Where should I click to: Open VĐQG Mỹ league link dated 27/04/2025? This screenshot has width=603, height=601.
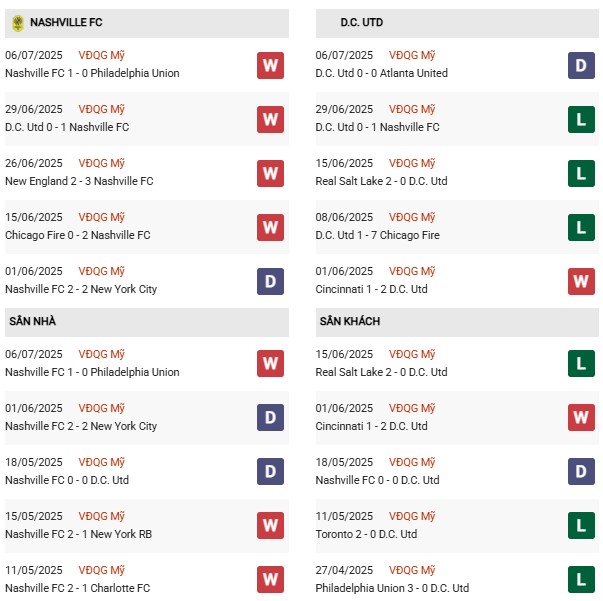(x=413, y=570)
